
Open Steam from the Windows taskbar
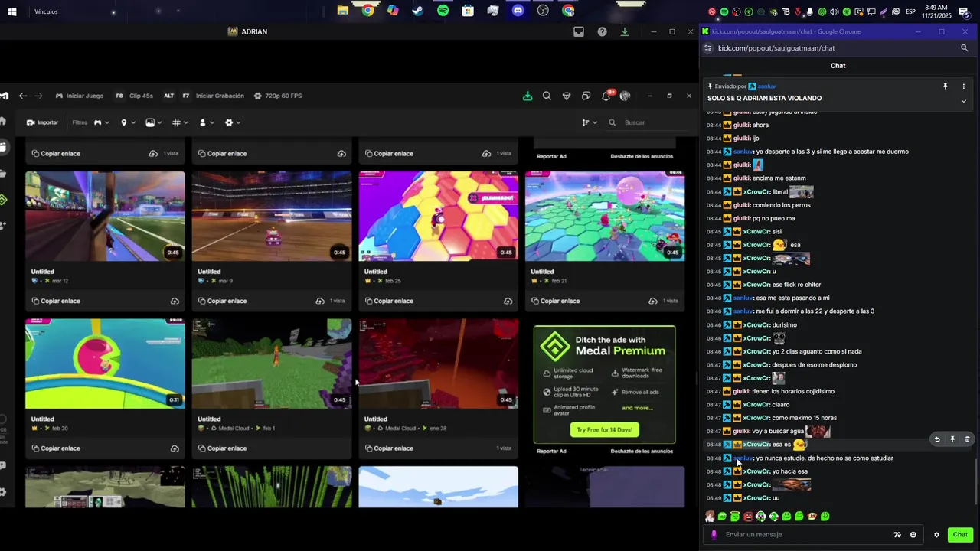click(x=418, y=11)
